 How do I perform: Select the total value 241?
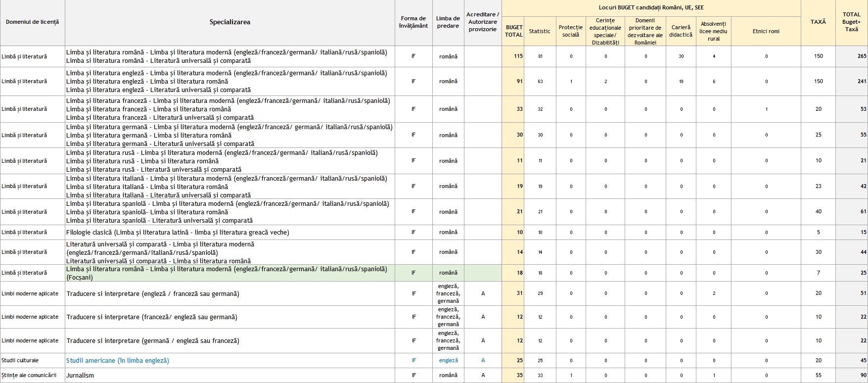852,82
